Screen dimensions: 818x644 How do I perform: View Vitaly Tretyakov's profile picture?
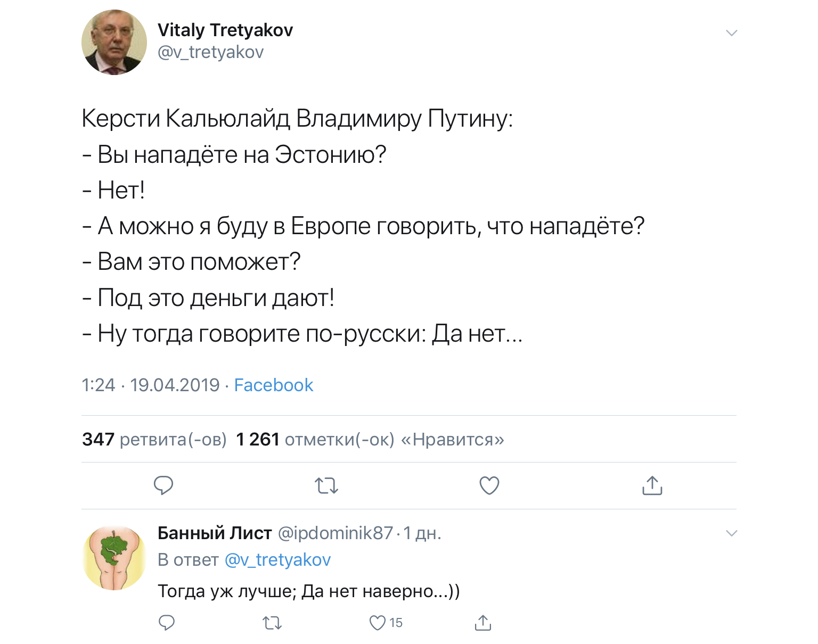pos(114,43)
